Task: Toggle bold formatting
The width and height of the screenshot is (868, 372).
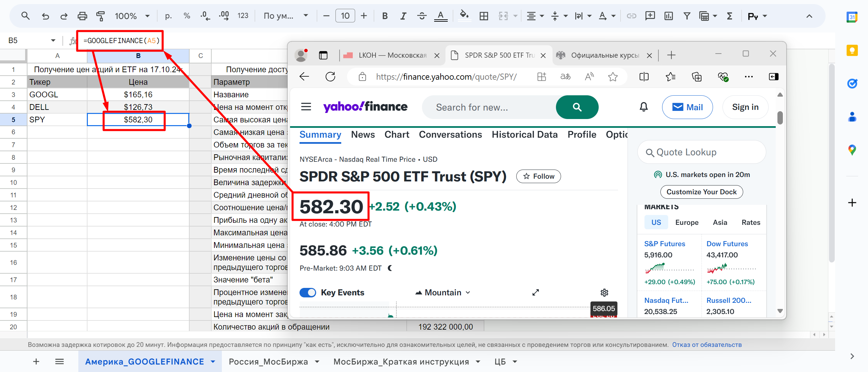Action: pyautogui.click(x=385, y=16)
